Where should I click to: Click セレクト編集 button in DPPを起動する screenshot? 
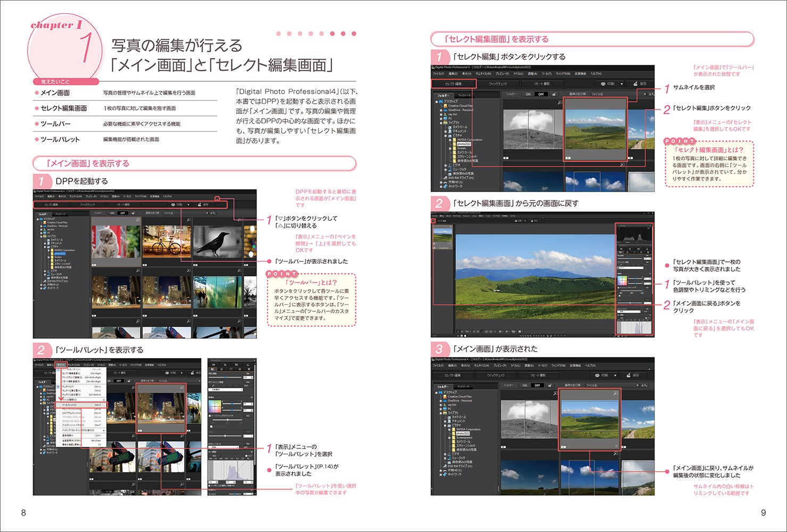point(51,204)
